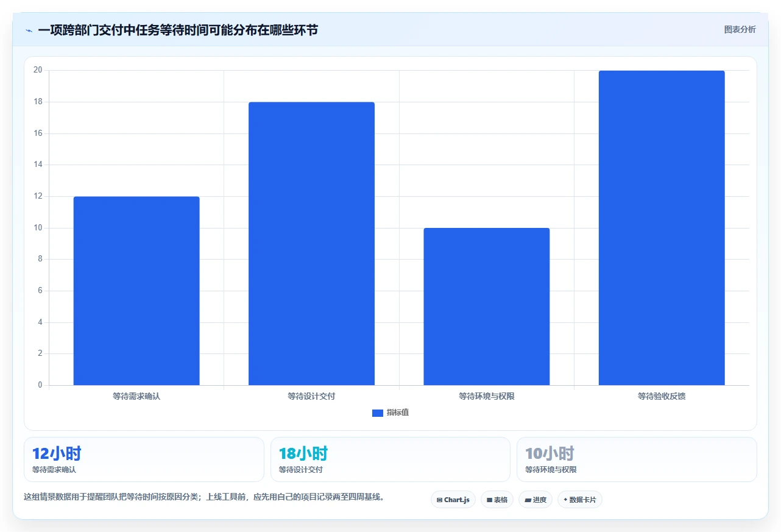Open the 12小时 等待需求确认 data card
Viewport: 781px width, 532px height.
(144, 459)
